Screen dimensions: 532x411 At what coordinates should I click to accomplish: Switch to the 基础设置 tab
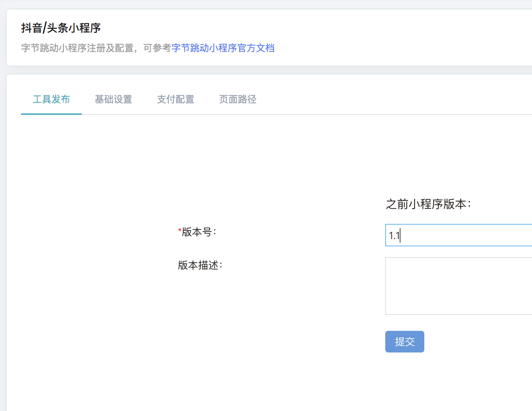113,99
